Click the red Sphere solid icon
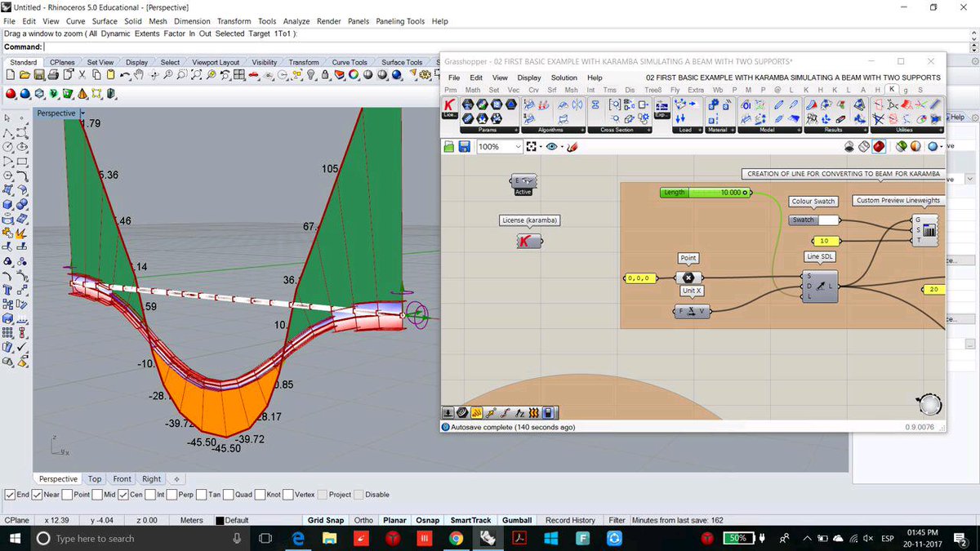980x551 pixels. (x=11, y=94)
